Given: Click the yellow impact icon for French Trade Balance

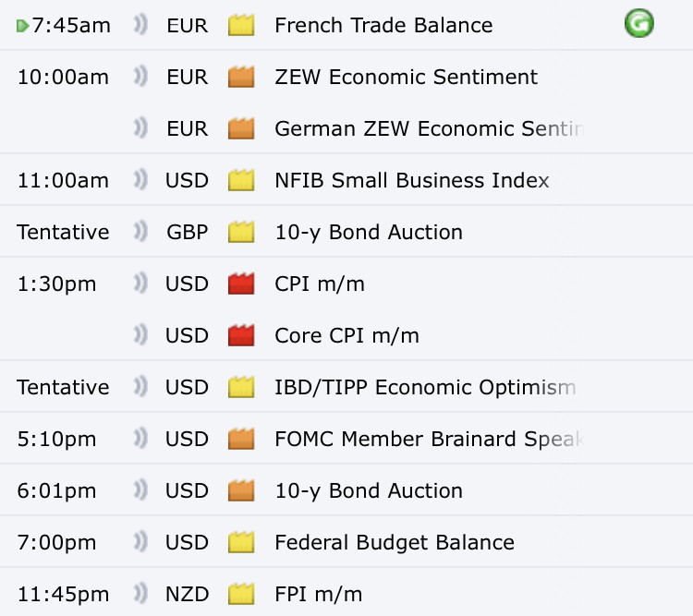Looking at the screenshot, I should 241,25.
